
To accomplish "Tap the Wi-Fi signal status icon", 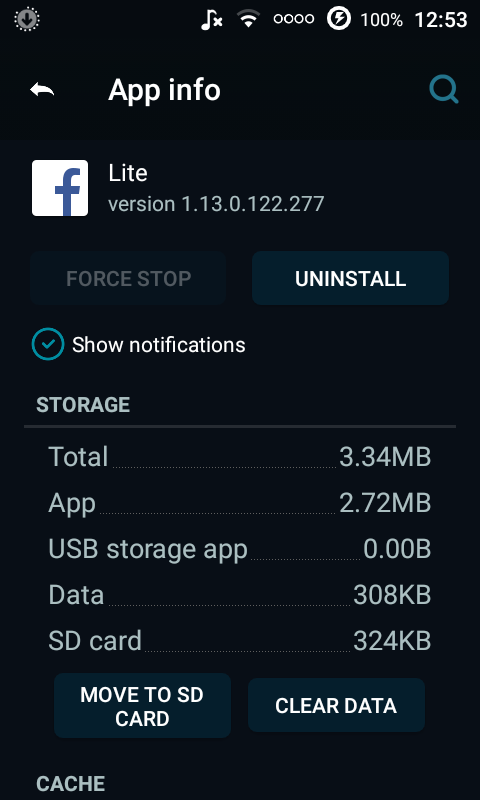I will tap(248, 19).
